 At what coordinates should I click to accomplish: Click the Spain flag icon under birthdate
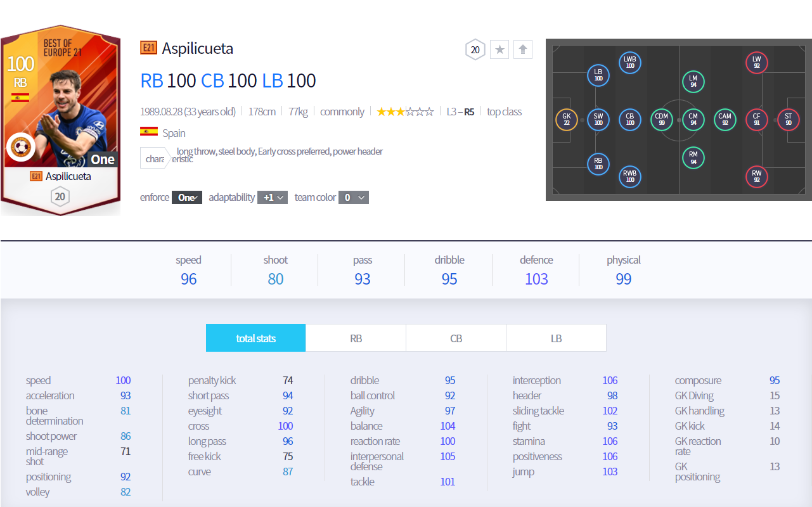[x=149, y=132]
